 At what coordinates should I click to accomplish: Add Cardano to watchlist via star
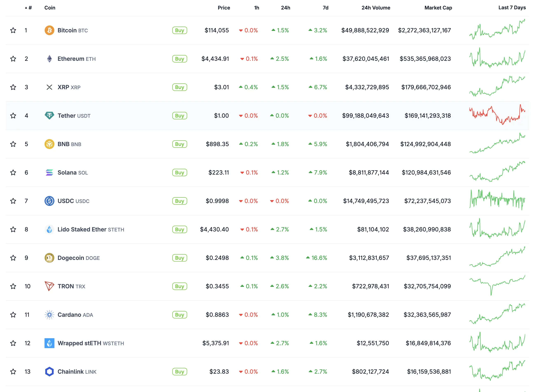(13, 315)
